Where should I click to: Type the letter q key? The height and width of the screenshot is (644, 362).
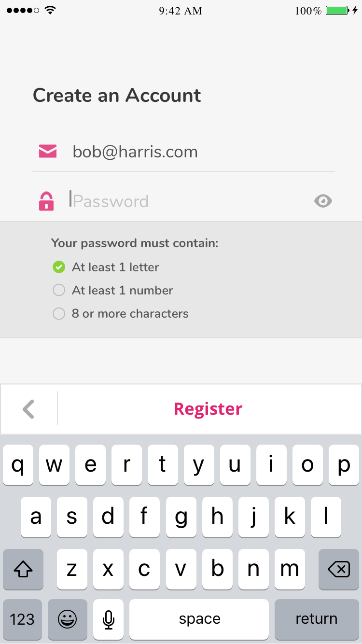tap(18, 465)
